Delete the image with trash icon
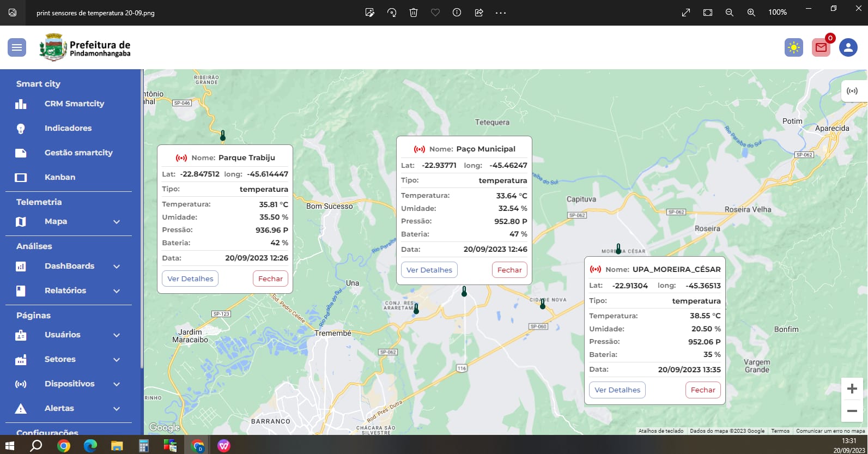This screenshot has height=454, width=868. (x=414, y=13)
